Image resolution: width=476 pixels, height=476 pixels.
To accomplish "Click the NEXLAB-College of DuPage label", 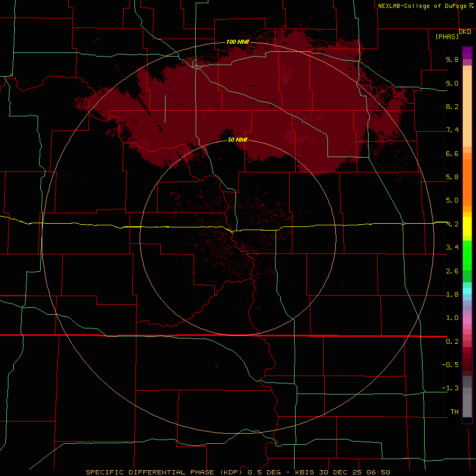I will click(422, 6).
